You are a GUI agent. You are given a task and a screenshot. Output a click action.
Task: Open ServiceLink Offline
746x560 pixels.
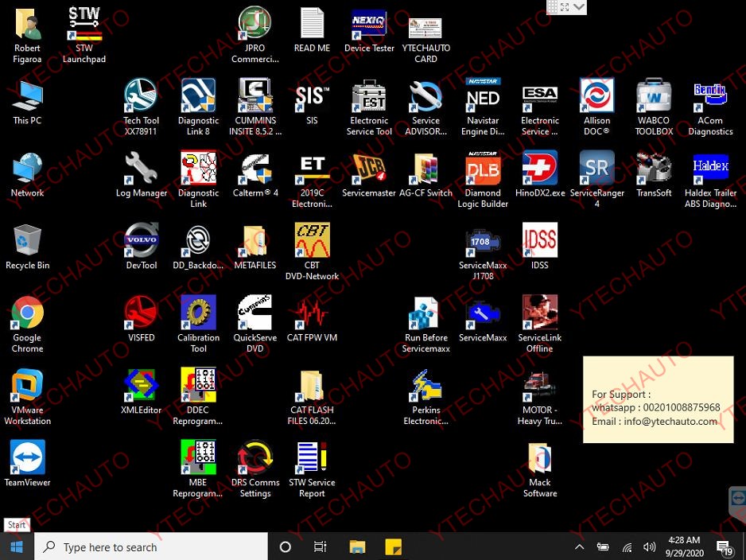(x=540, y=324)
